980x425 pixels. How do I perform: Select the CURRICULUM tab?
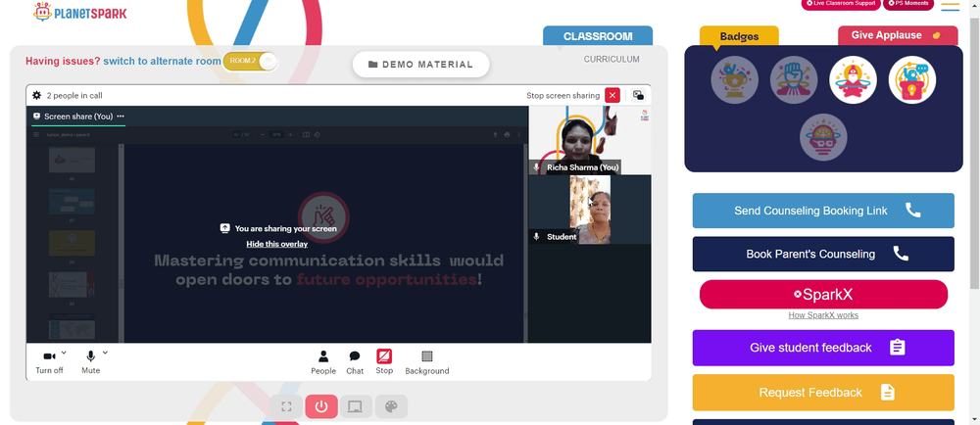point(612,60)
